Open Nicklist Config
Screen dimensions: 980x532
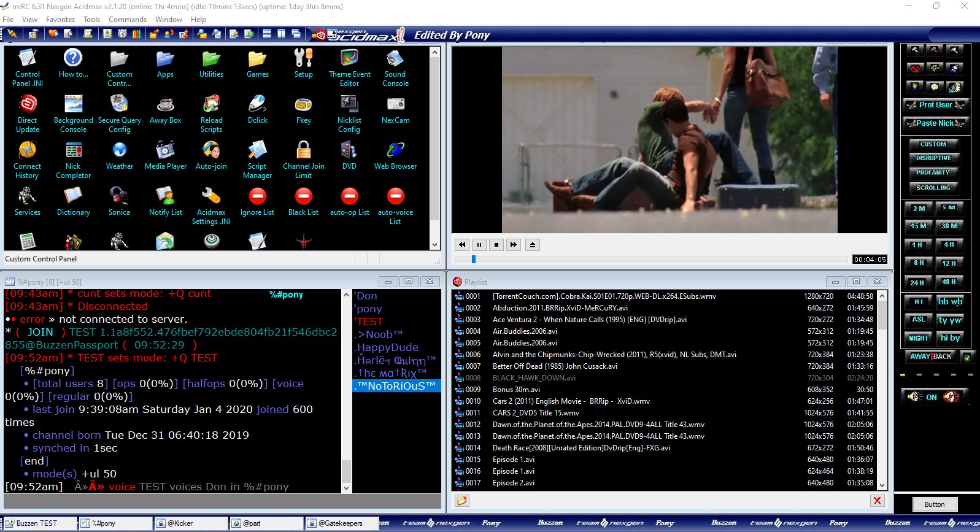click(349, 114)
